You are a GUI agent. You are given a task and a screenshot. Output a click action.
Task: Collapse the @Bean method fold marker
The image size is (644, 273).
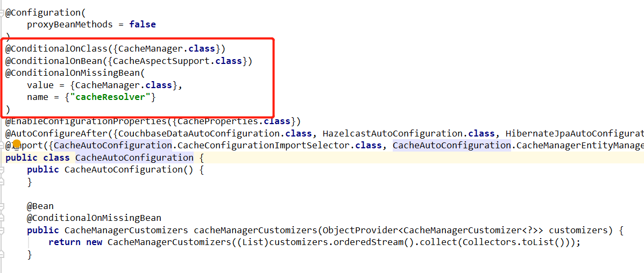coord(2,206)
